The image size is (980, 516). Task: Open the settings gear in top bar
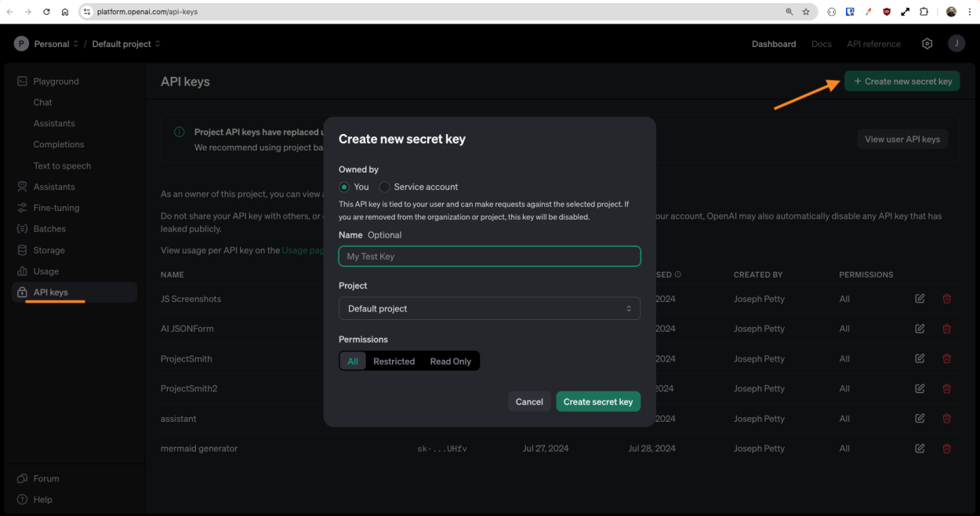point(927,43)
